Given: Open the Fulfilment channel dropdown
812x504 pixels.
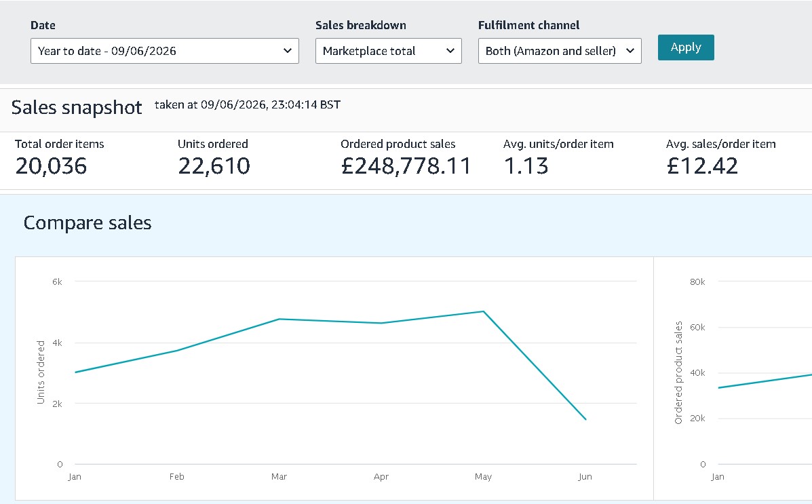Looking at the screenshot, I should click(560, 51).
